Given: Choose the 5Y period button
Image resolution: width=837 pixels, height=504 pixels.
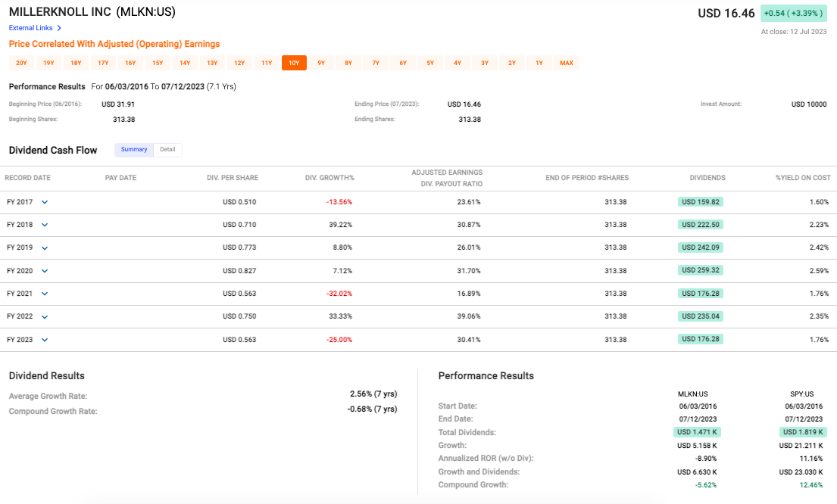Looking at the screenshot, I should click(x=430, y=64).
